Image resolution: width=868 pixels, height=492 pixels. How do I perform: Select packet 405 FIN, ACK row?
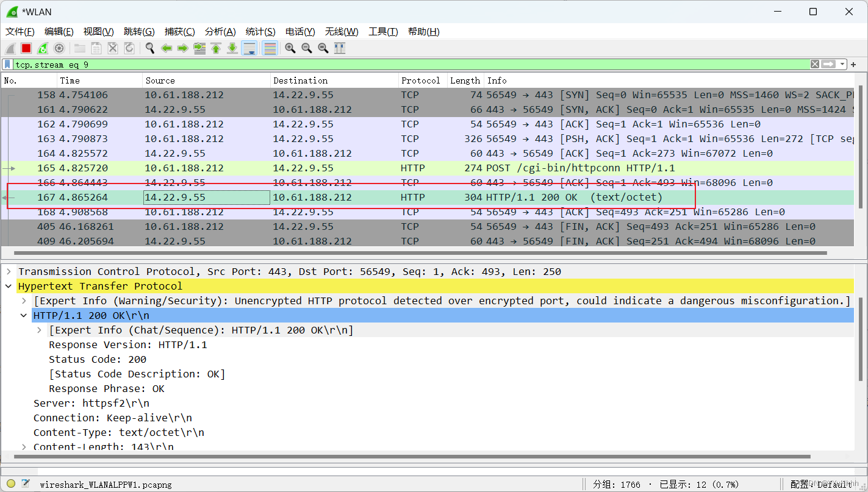tap(428, 226)
